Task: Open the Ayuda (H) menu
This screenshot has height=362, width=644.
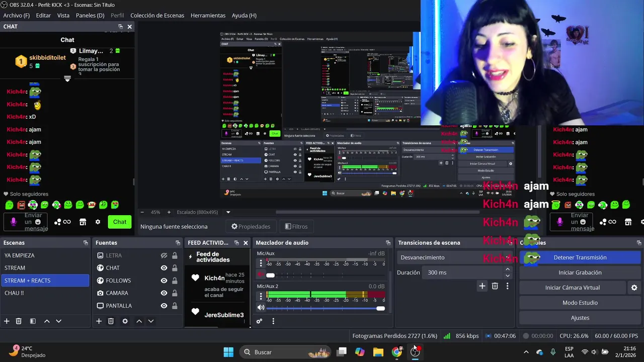Action: point(244,15)
